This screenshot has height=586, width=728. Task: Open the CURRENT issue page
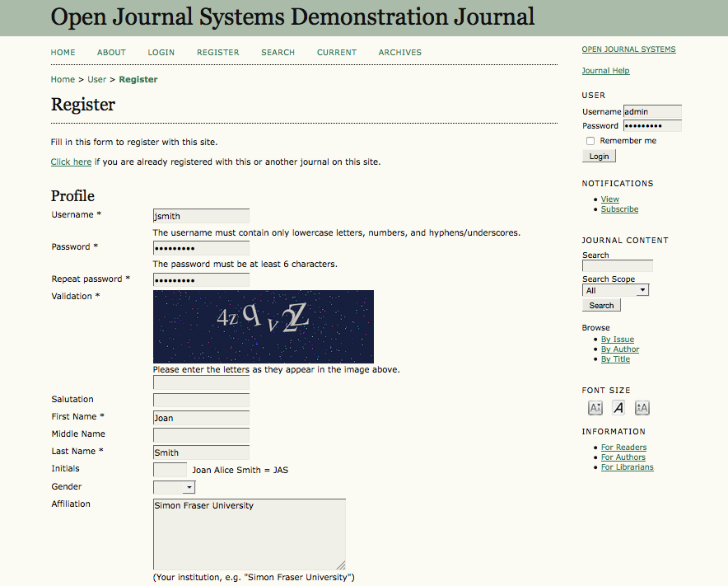click(336, 52)
